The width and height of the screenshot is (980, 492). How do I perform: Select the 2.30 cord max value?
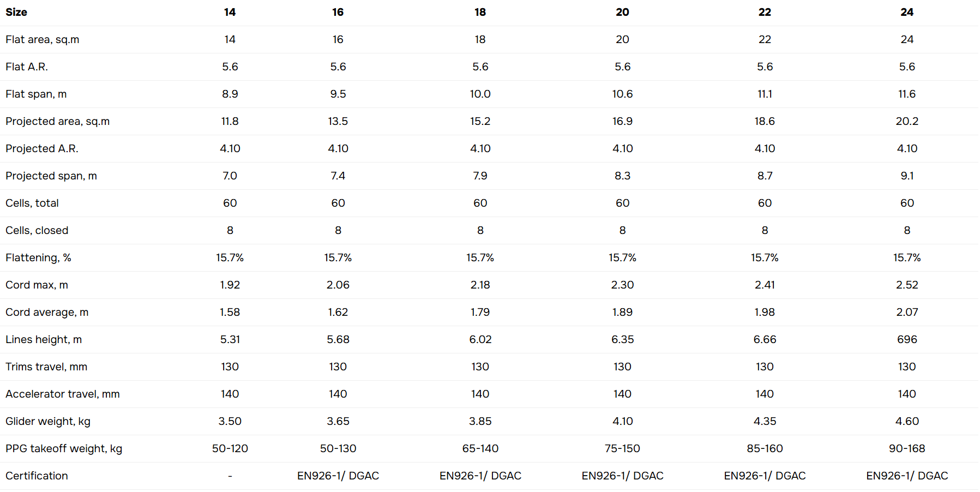(x=622, y=285)
